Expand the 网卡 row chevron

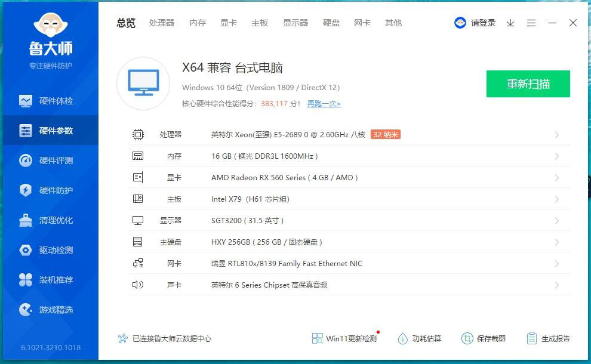point(557,264)
